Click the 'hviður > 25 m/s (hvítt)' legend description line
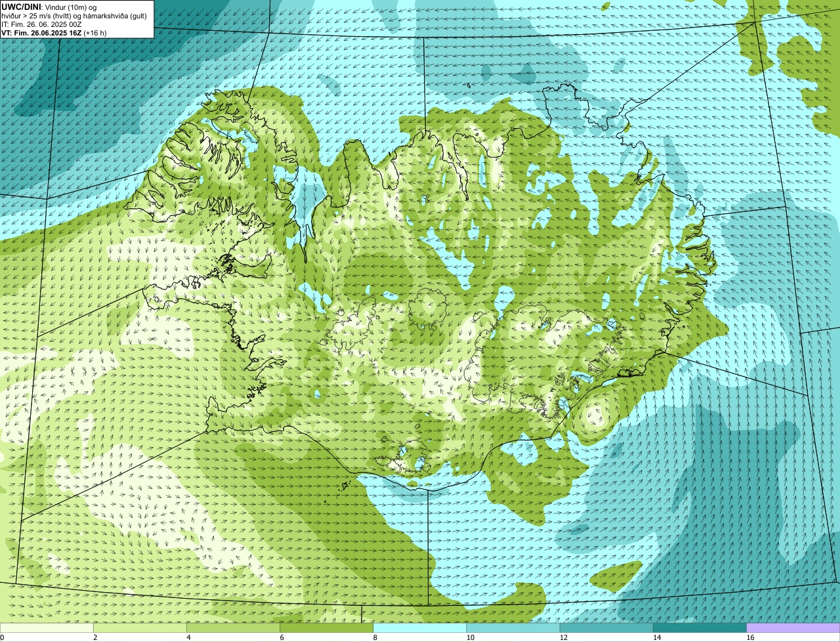The image size is (840, 642). (74, 16)
